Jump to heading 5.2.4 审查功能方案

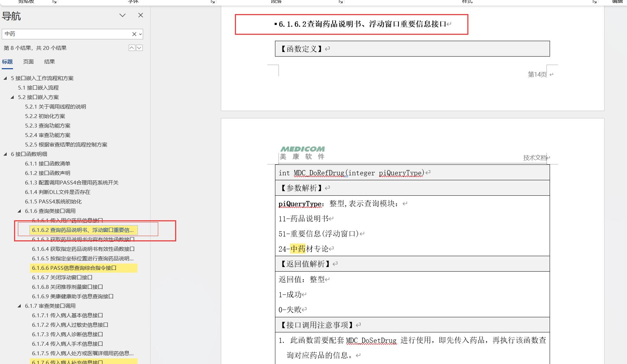coord(48,135)
